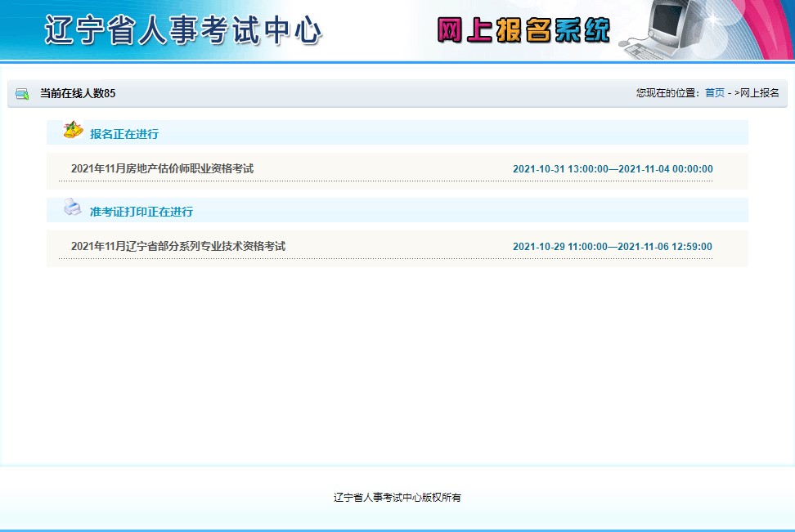Select the 网上报名 breadcrumb item
The height and width of the screenshot is (532, 795).
tap(759, 93)
